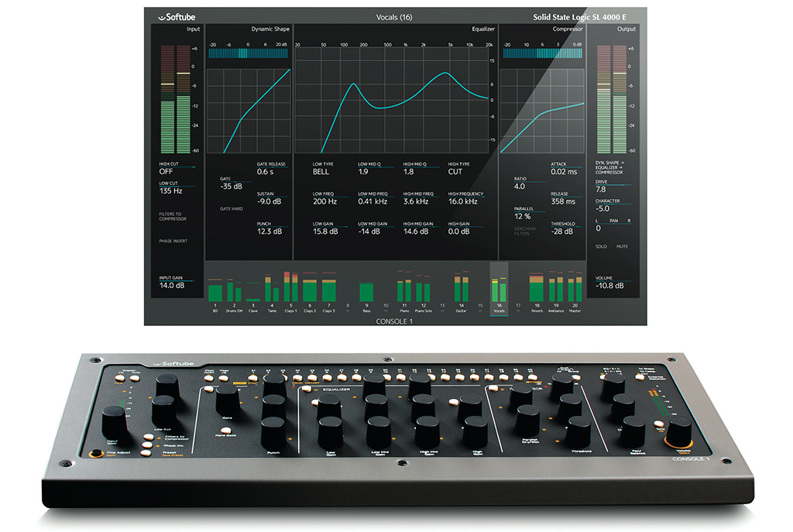The height and width of the screenshot is (532, 793).
Task: Select channel 14 Guitar meter
Action: pos(462,293)
